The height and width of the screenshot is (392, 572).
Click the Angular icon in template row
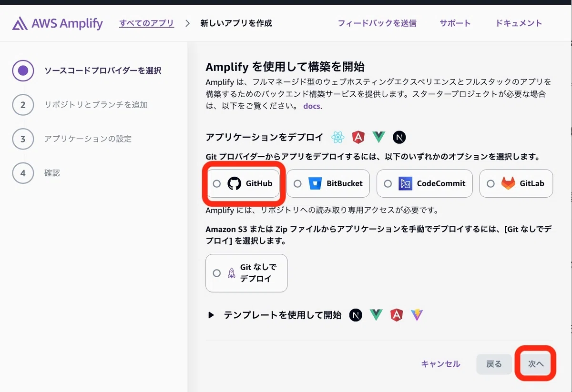click(397, 315)
